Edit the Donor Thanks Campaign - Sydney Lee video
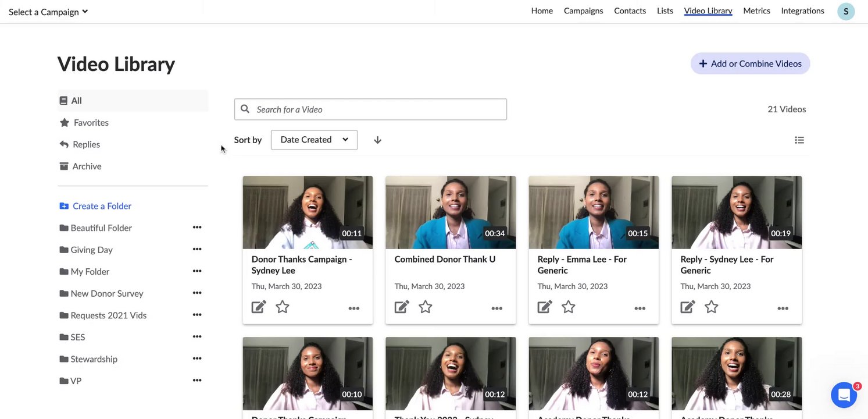Image resolution: width=868 pixels, height=419 pixels. (x=259, y=307)
